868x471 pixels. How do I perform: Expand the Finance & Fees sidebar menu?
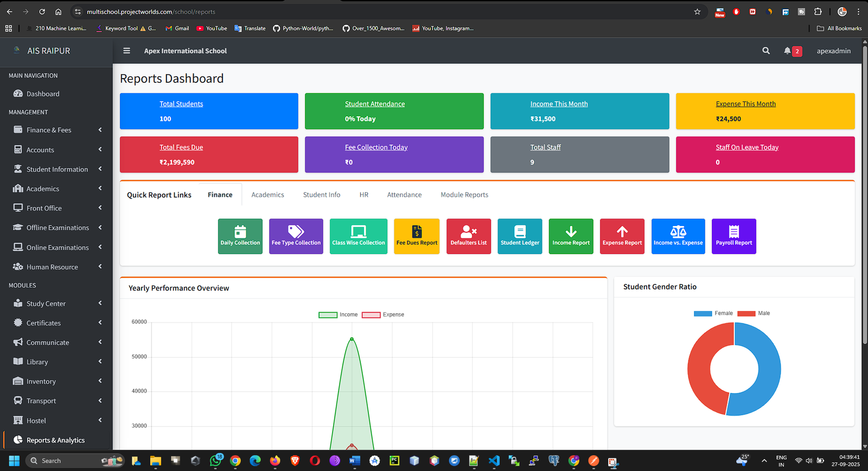pos(49,130)
